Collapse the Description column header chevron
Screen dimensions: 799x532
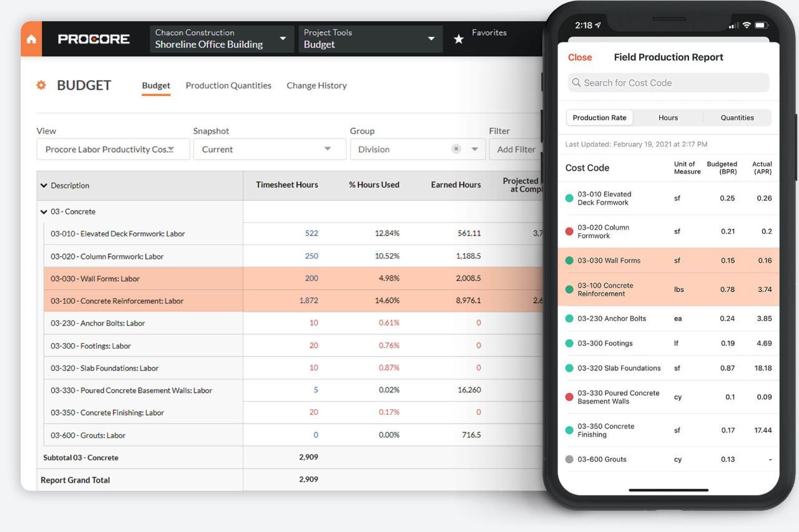44,185
